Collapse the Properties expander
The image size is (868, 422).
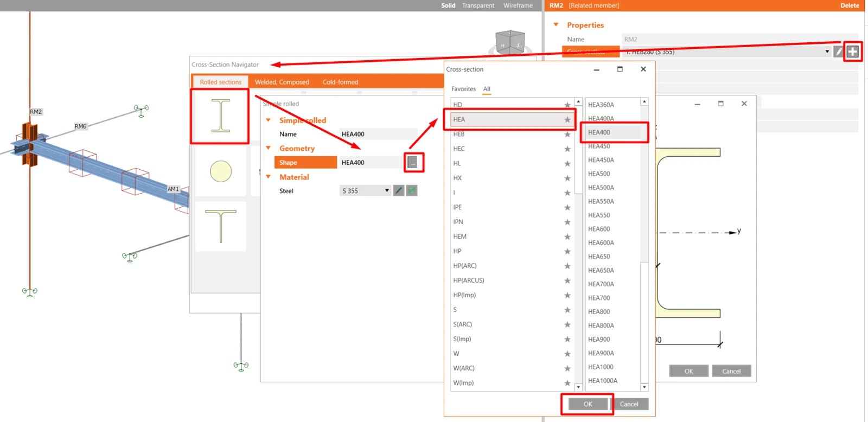click(x=556, y=25)
